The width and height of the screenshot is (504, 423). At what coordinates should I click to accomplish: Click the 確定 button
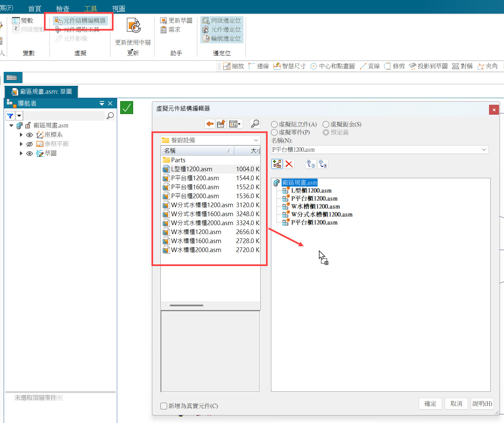coord(430,403)
